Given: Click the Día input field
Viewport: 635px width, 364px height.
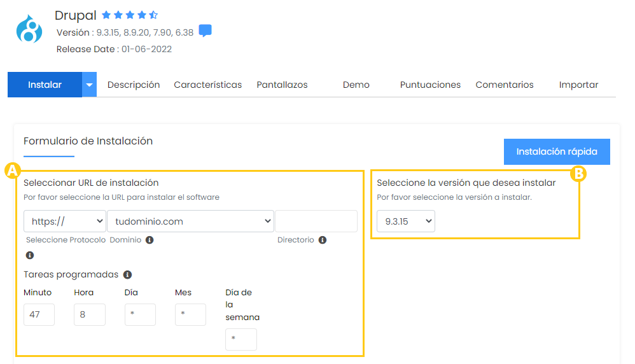Looking at the screenshot, I should [140, 314].
